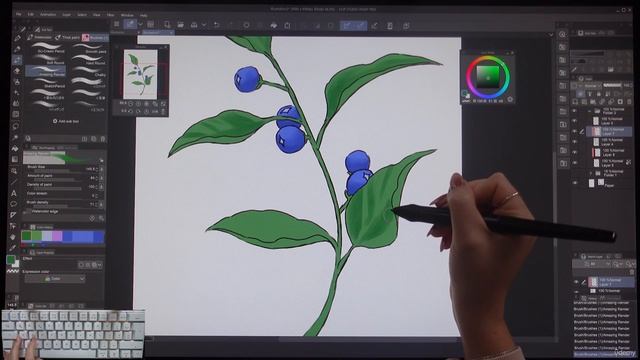
Task: Click Add sub tool button
Action: (x=66, y=121)
